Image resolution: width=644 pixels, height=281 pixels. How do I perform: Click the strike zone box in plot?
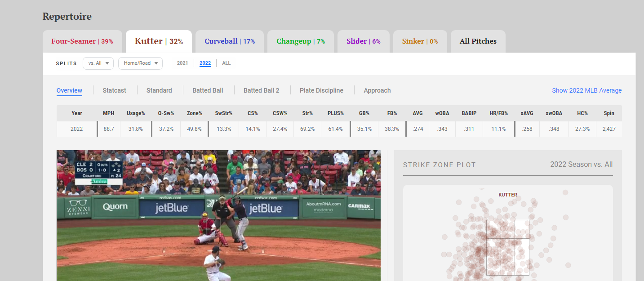point(508,248)
